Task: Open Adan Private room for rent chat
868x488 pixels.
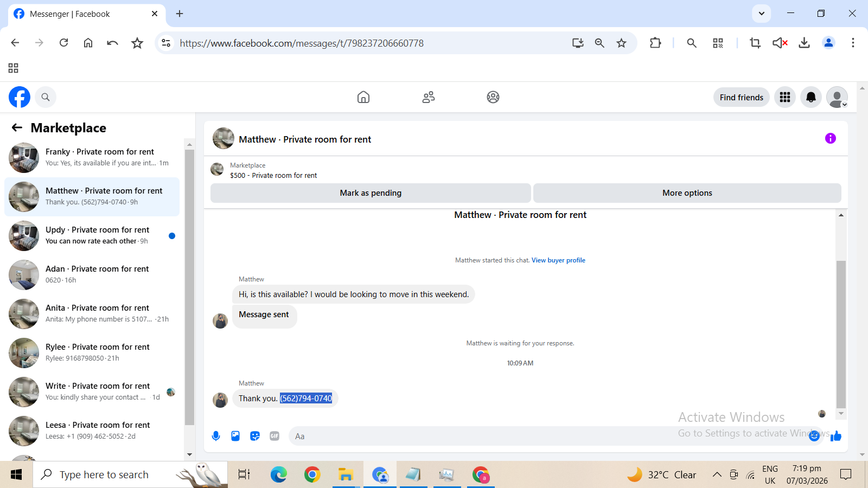Action: [92, 274]
